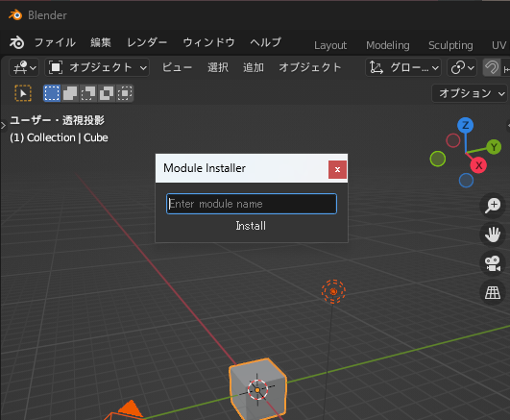Screen dimensions: 510x420
Task: Open the ビュー viewport menu
Action: click(x=178, y=67)
